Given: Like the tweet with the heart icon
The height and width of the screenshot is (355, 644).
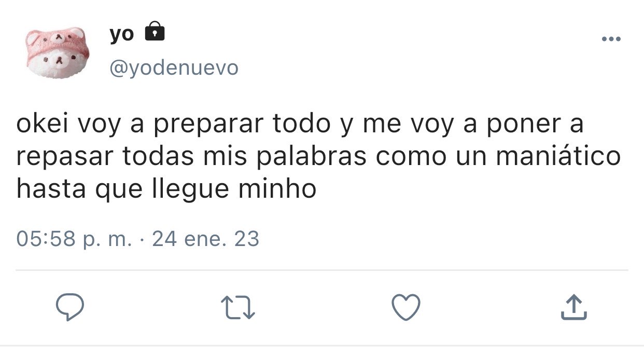Looking at the screenshot, I should (405, 307).
